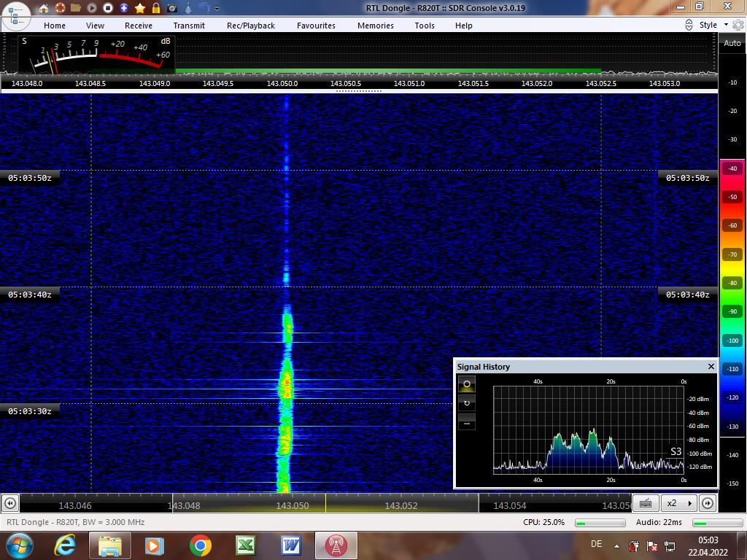Click the lifebuoy support icon

coord(60,8)
